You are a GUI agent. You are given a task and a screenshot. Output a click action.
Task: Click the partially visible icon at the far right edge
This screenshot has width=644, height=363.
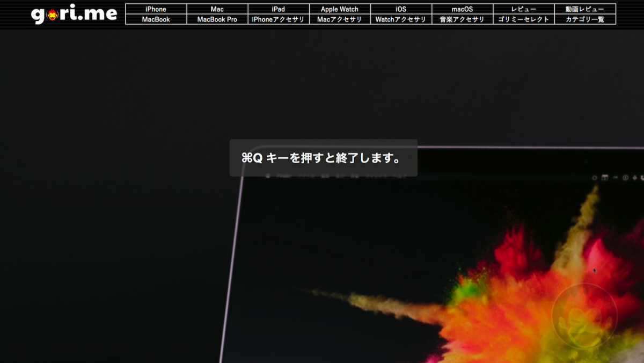point(642,177)
